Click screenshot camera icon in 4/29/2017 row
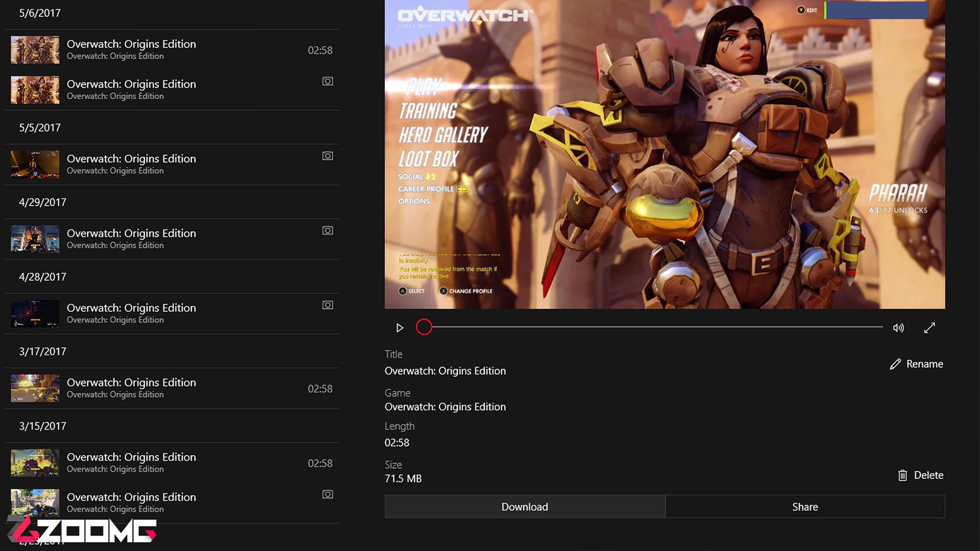 click(328, 231)
